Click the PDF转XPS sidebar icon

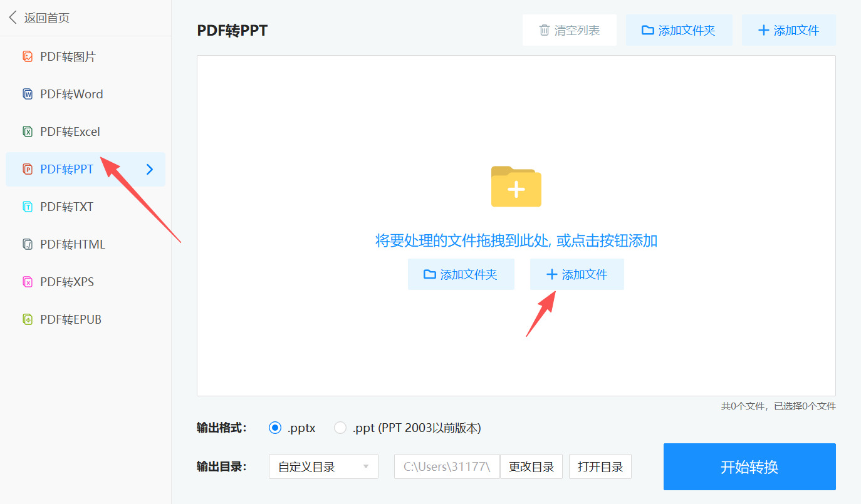click(28, 282)
